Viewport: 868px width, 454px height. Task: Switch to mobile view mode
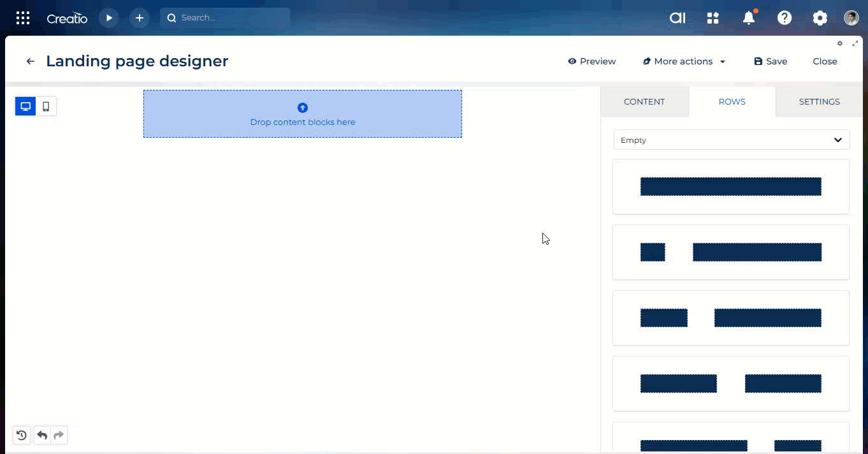pyautogui.click(x=46, y=106)
